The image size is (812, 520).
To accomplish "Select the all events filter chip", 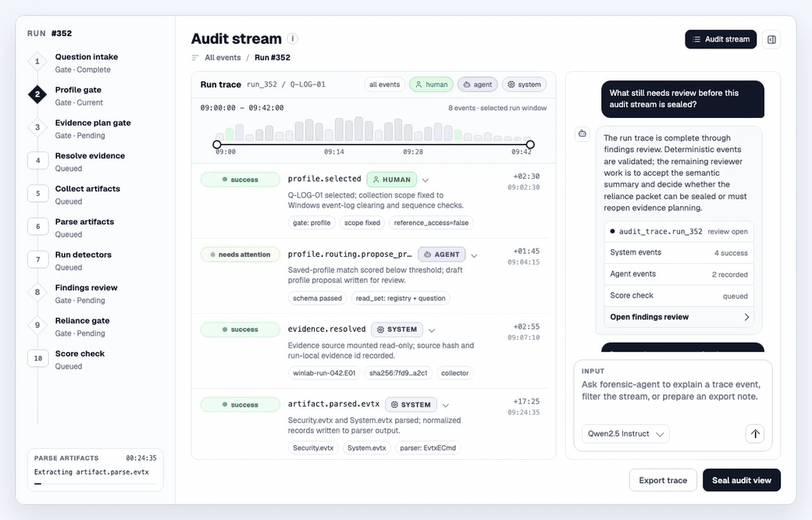I will click(384, 84).
